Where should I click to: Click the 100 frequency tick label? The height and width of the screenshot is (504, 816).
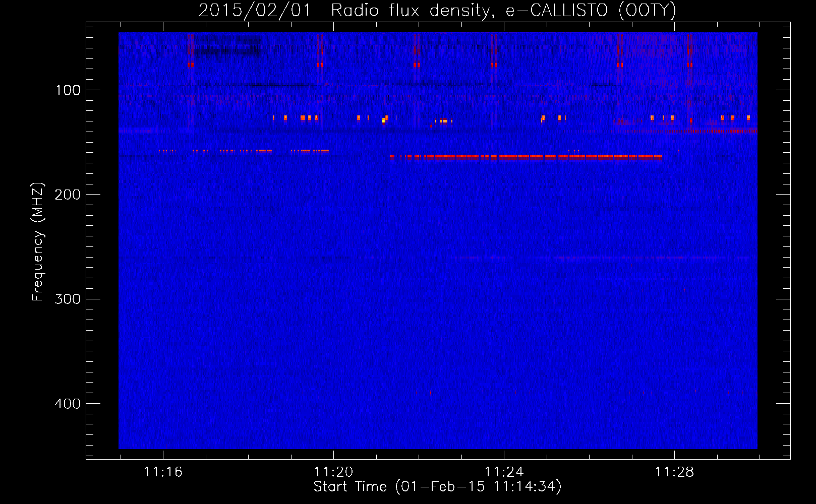coord(68,90)
